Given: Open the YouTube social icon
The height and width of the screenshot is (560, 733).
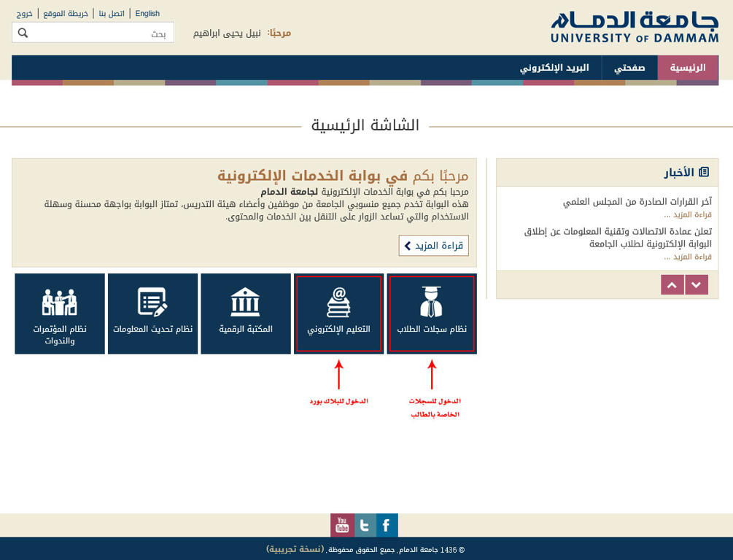Looking at the screenshot, I should click(342, 525).
